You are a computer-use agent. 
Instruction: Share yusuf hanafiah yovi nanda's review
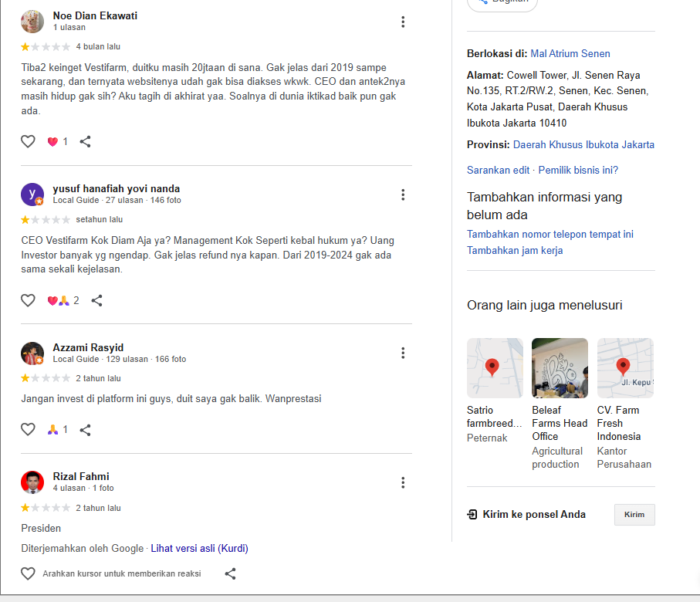(97, 300)
